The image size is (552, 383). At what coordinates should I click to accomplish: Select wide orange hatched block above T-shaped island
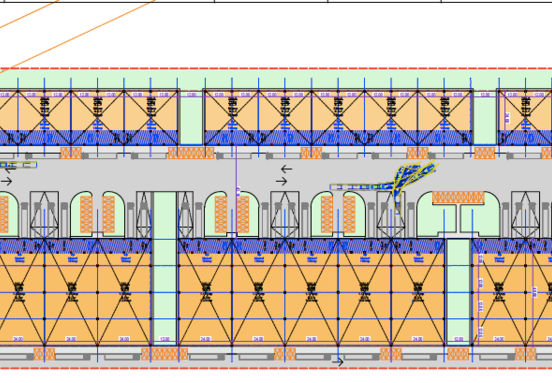pos(458,197)
